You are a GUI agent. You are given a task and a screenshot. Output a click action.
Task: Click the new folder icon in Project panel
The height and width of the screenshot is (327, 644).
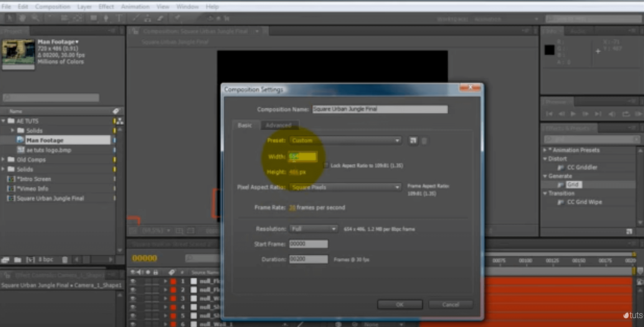click(x=18, y=260)
